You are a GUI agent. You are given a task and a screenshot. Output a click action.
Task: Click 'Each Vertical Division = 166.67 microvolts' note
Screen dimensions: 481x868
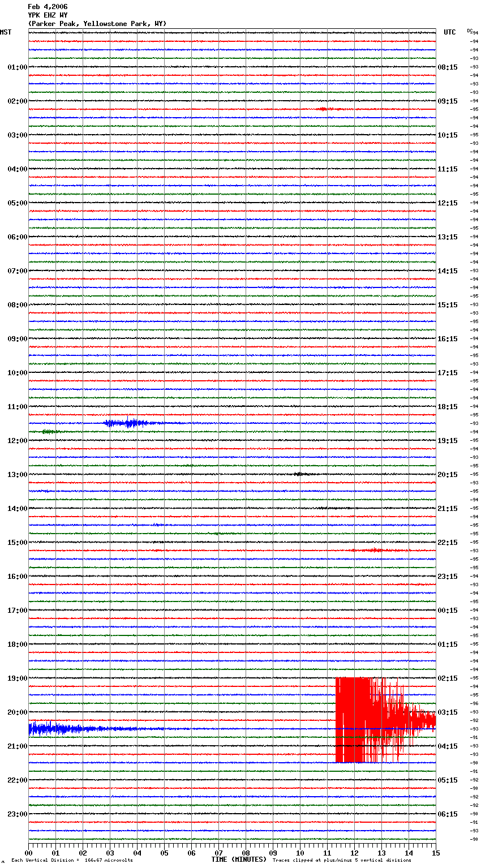pyautogui.click(x=72, y=861)
